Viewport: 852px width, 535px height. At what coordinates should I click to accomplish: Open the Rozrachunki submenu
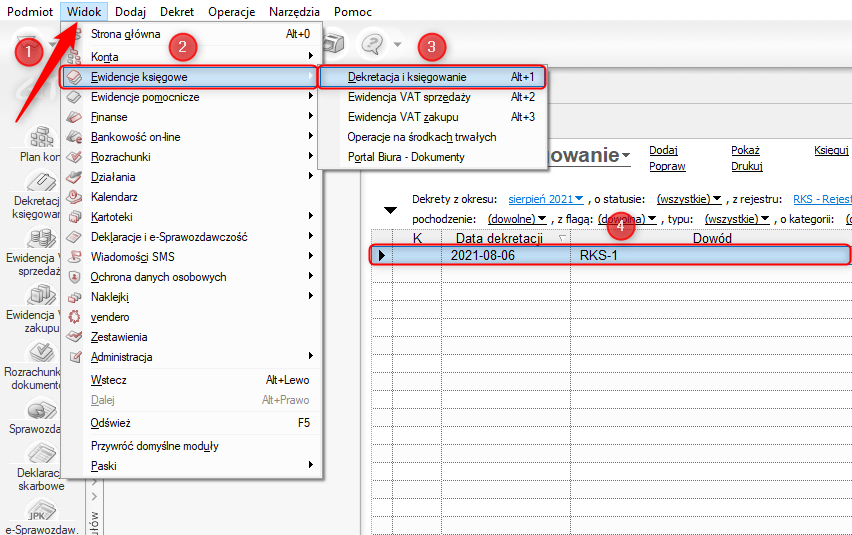pyautogui.click(x=191, y=157)
